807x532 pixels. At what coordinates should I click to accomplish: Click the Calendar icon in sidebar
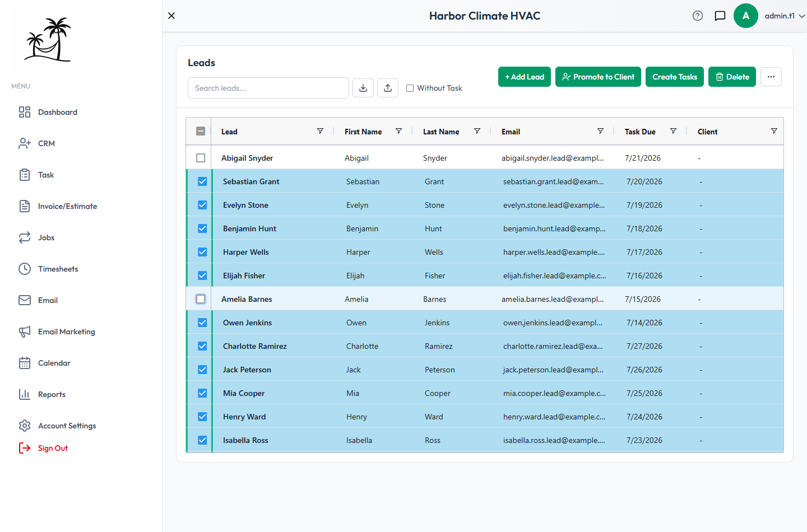pos(25,363)
